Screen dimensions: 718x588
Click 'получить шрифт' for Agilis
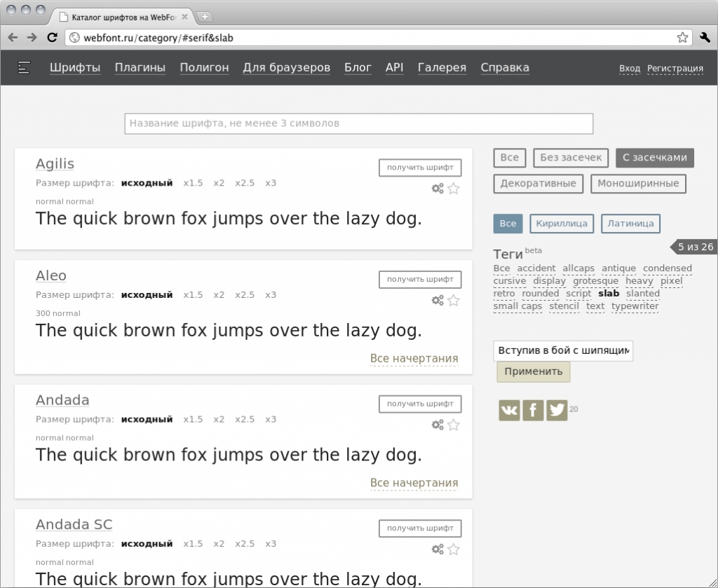[420, 167]
